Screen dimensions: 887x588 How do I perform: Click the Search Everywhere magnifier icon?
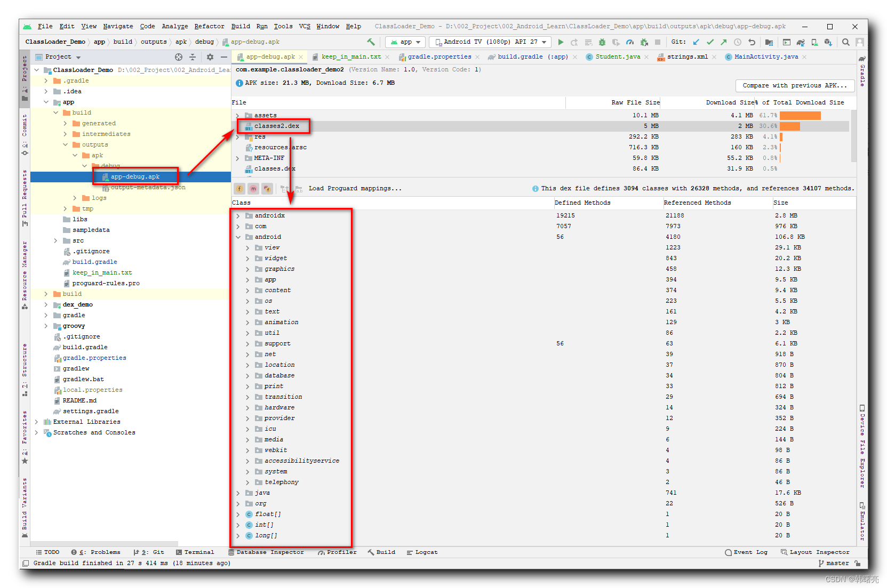[x=845, y=42]
